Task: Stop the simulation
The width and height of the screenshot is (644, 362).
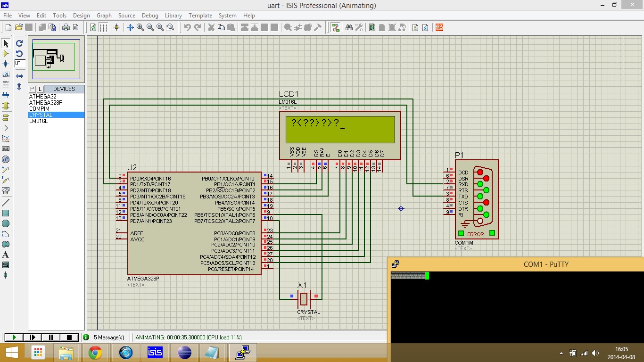Action: 69,337
